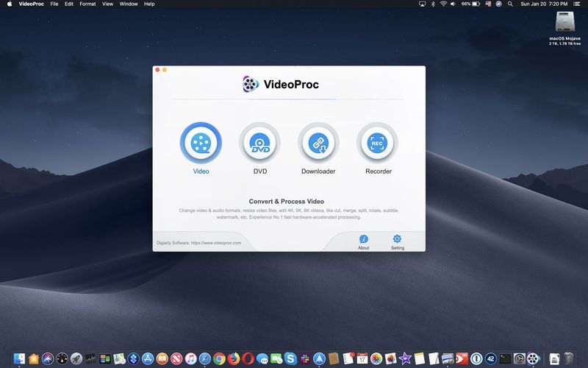
Task: Open the Wi-Fi status menu
Action: pyautogui.click(x=443, y=4)
